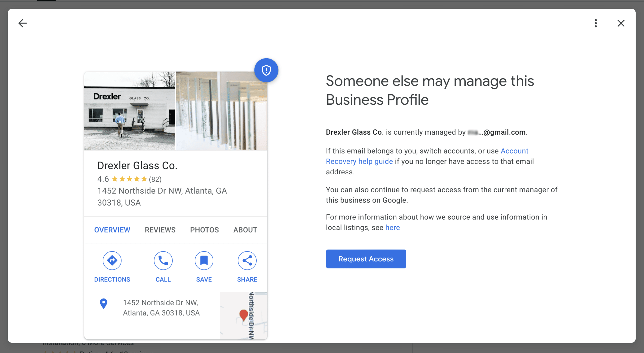The height and width of the screenshot is (353, 644).
Task: Click the shield/report icon on business photo
Action: [x=266, y=70]
